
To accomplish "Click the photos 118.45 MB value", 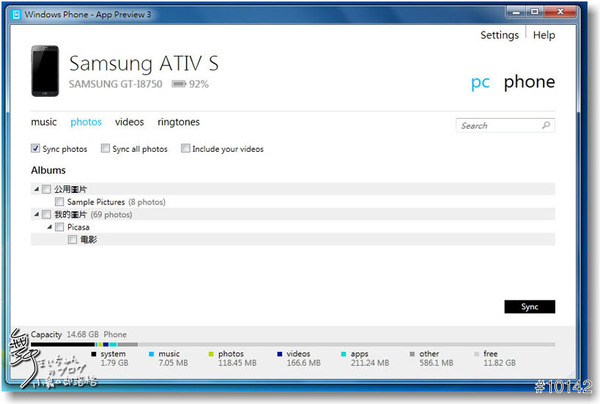I will [237, 363].
